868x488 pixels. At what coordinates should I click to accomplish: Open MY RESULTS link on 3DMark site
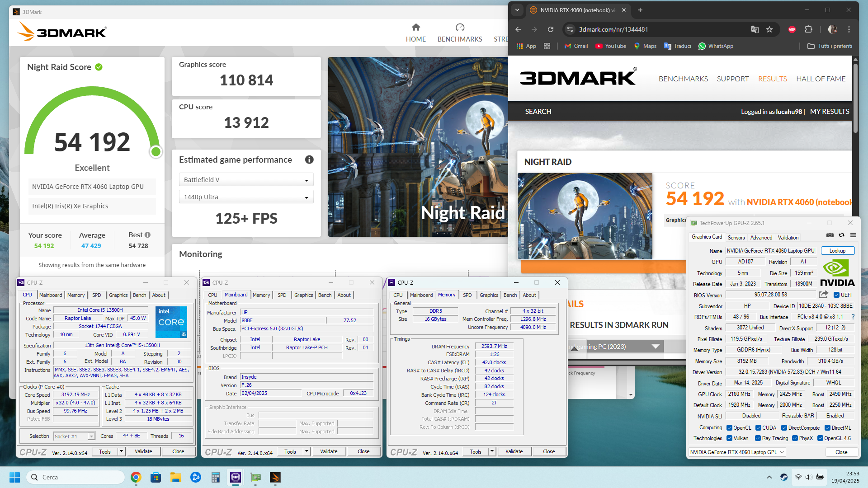pyautogui.click(x=830, y=111)
